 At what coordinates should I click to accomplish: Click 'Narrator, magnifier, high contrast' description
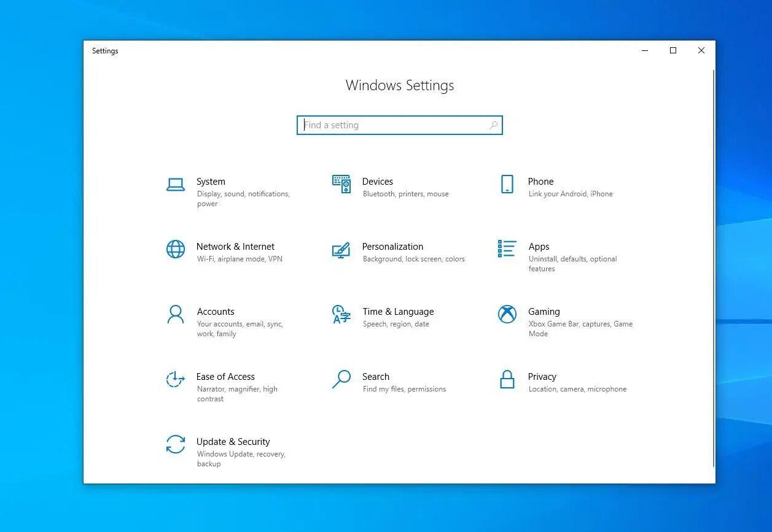click(x=237, y=394)
